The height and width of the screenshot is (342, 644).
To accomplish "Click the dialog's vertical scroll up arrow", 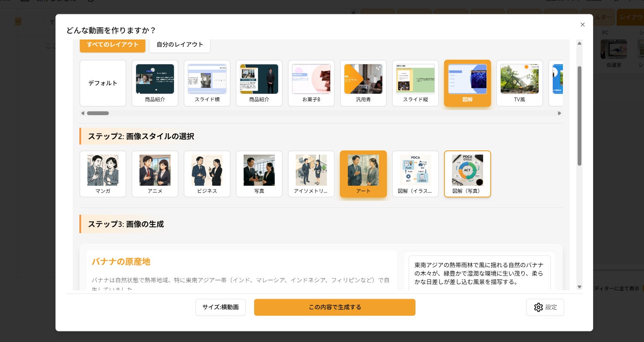I will (579, 43).
